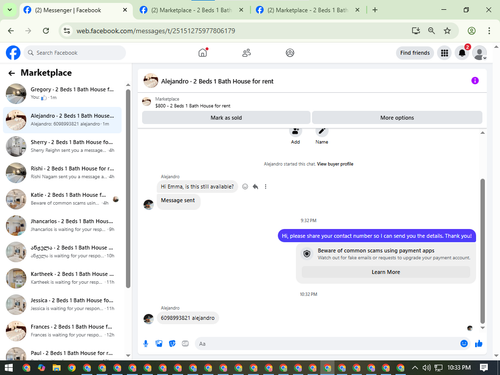Click the taskbar clock showing 10:33 PM
Image resolution: width=500 pixels, height=375 pixels.
[459, 367]
